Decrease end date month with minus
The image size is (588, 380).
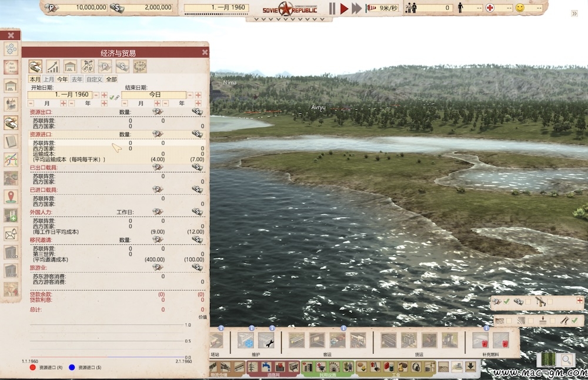pos(125,103)
